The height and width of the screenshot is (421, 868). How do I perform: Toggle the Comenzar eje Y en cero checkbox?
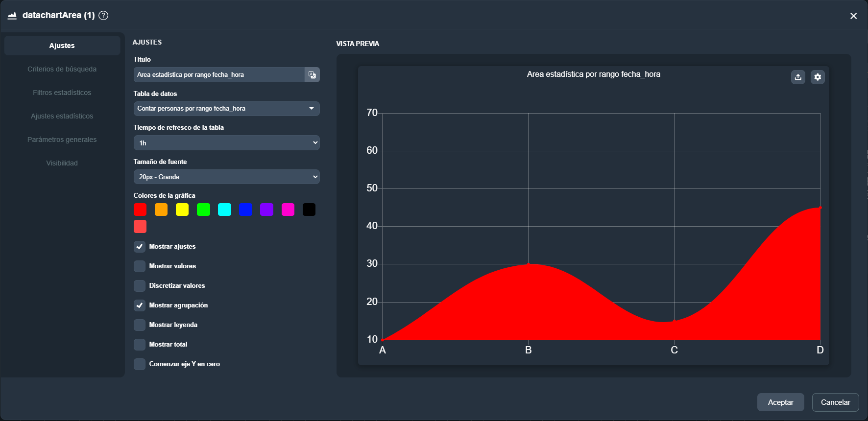(140, 364)
